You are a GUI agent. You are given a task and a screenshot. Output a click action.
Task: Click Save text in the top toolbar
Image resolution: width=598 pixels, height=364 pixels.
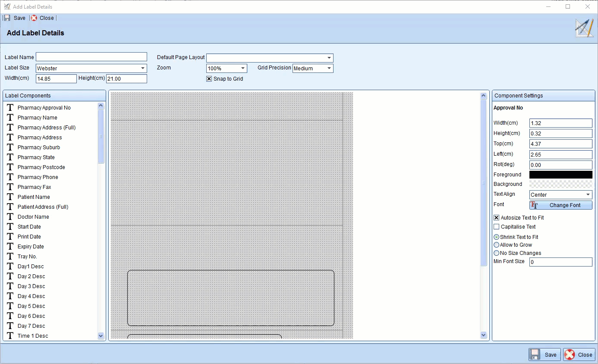19,18
